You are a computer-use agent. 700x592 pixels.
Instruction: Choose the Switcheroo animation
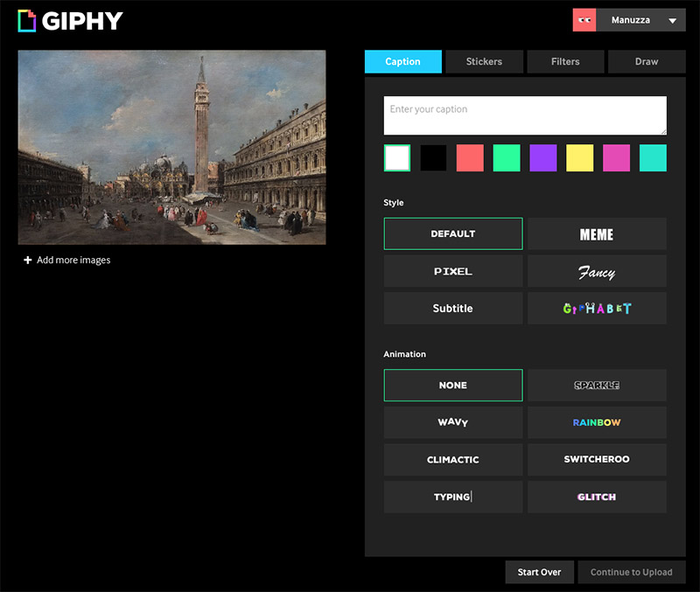tap(597, 459)
